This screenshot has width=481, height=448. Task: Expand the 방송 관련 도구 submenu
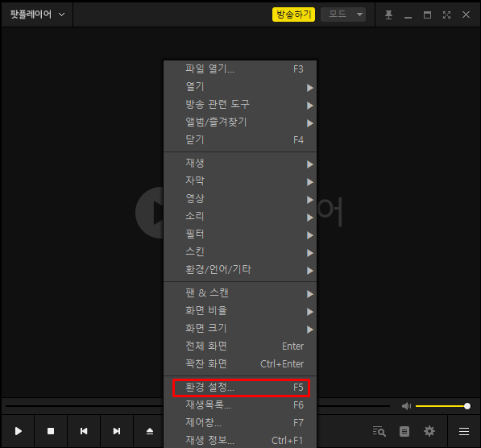click(240, 105)
